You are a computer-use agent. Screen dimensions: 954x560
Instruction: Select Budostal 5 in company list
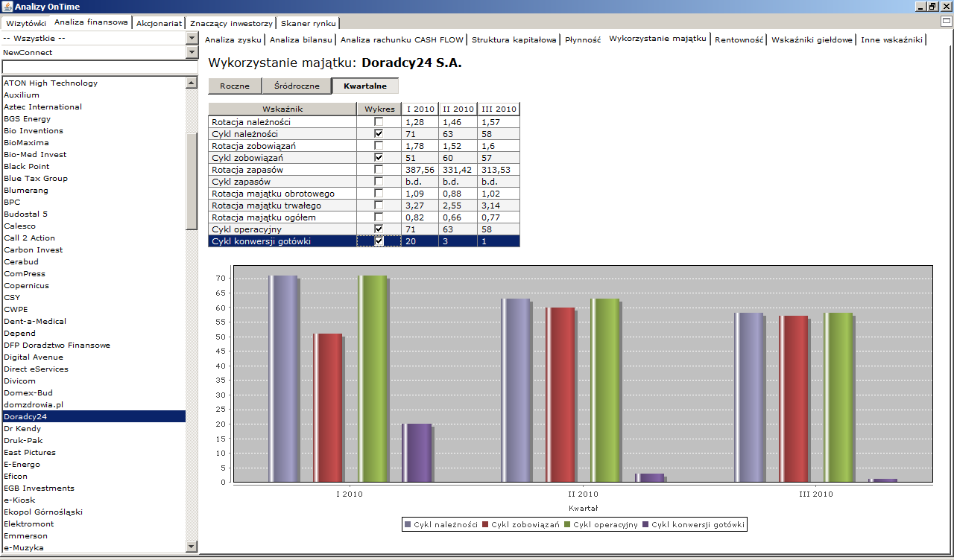click(x=92, y=214)
